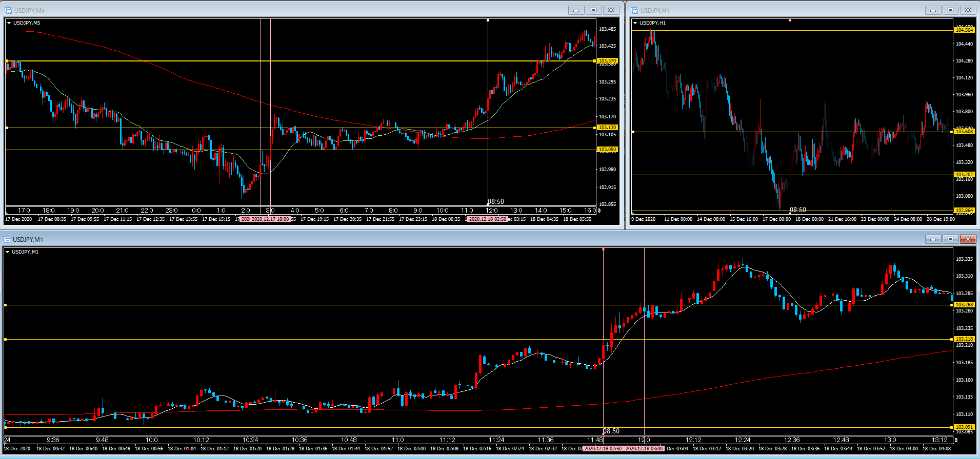Click the 08:50 text label in H1 chart

click(x=798, y=210)
